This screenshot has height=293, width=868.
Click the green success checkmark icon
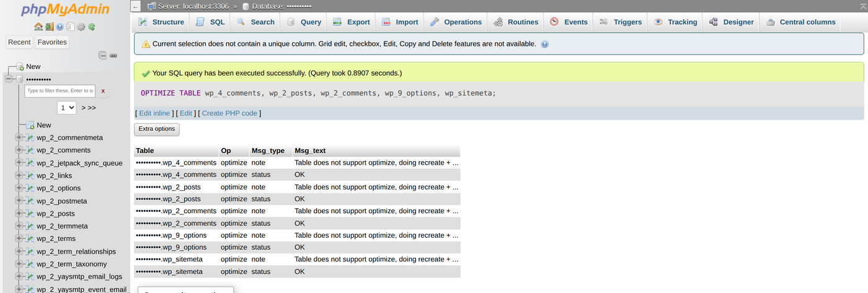point(146,73)
